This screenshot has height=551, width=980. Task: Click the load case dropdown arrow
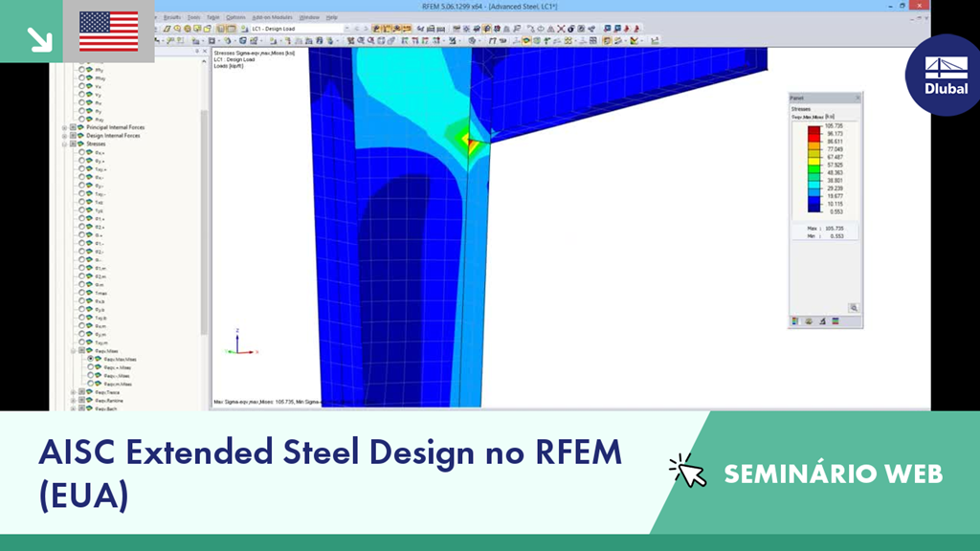click(346, 29)
